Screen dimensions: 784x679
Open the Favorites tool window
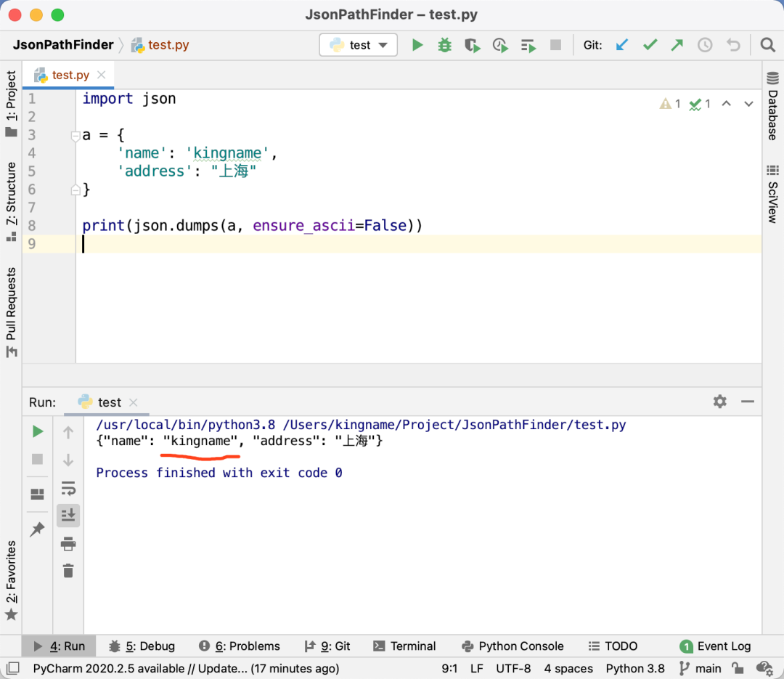[x=11, y=580]
